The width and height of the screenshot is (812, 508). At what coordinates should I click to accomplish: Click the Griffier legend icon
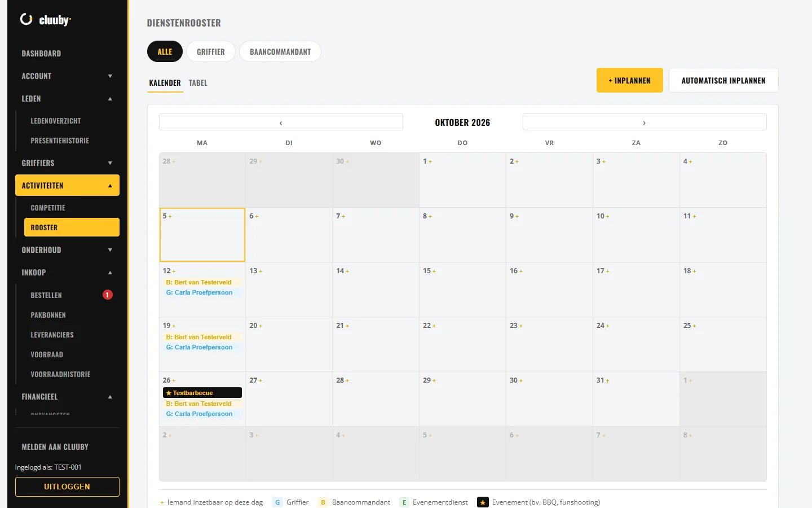pos(277,502)
